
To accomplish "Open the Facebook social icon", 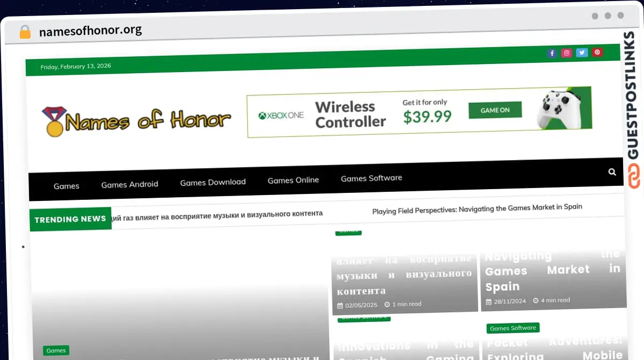I will point(552,53).
